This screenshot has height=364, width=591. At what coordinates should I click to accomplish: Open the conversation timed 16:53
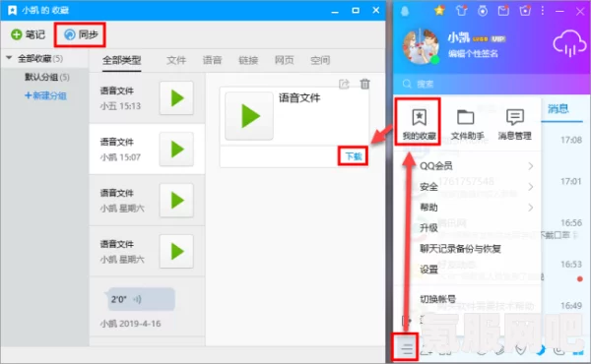[565, 270]
